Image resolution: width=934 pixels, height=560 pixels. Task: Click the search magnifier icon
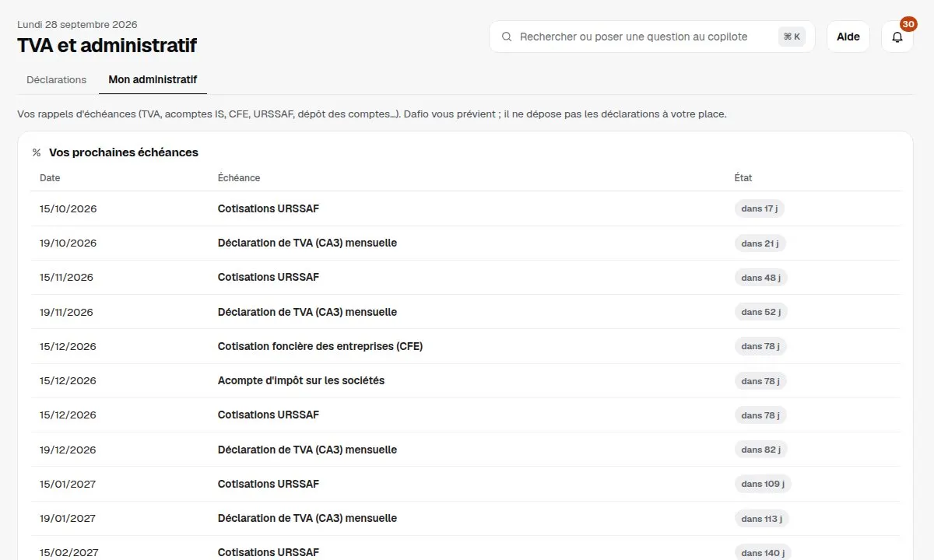507,37
